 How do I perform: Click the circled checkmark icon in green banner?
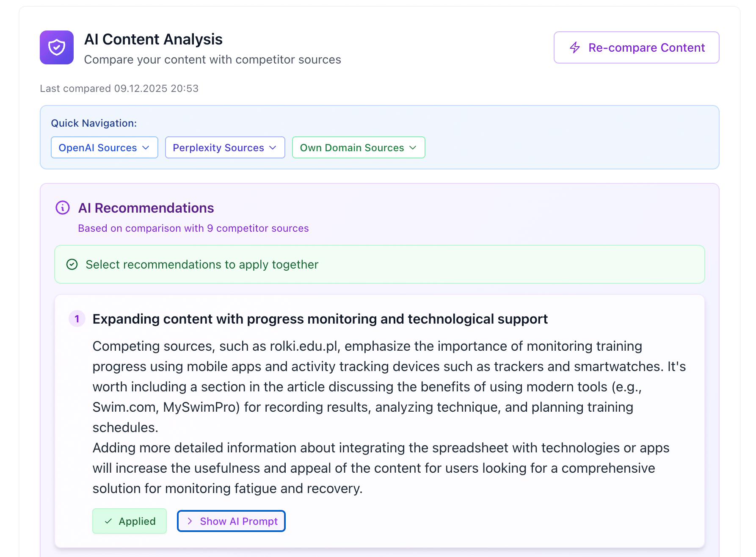[x=72, y=265]
